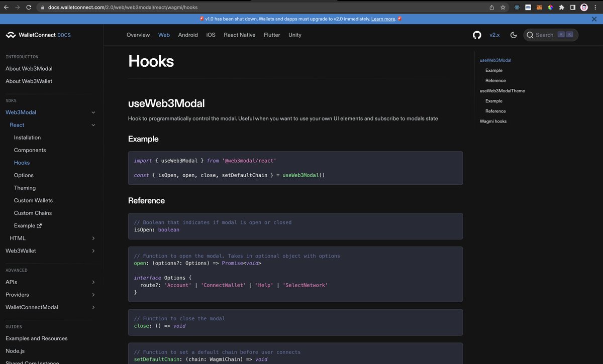The image size is (603, 364).
Task: Expand the WalletConnectModal sidebar chevron
Action: coord(93,307)
